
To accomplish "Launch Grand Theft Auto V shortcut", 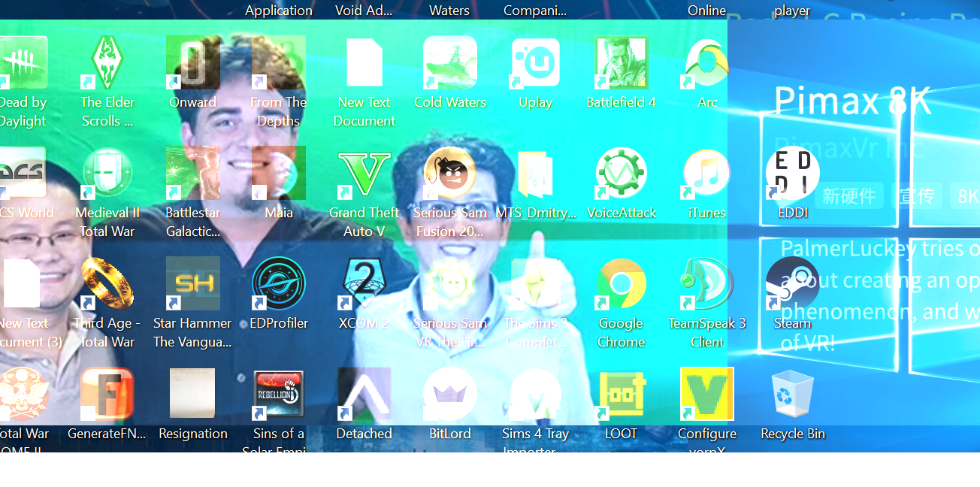I will 364,173.
